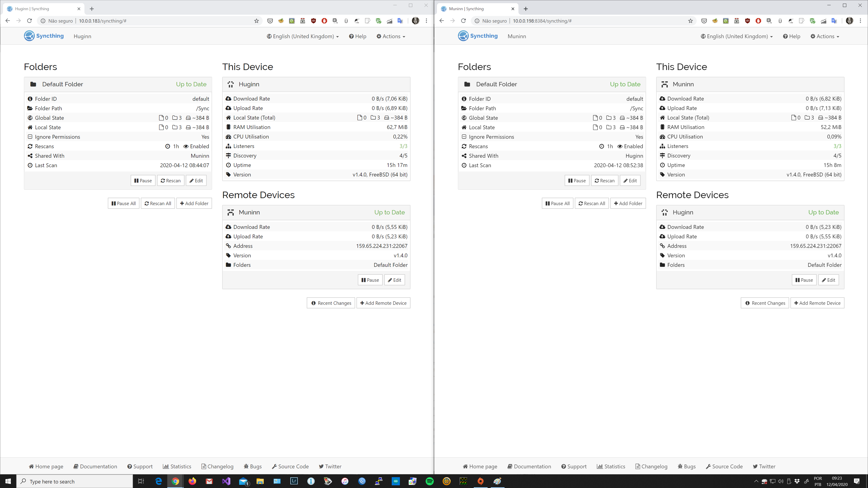
Task: Open Windows Start menu
Action: tap(8, 481)
